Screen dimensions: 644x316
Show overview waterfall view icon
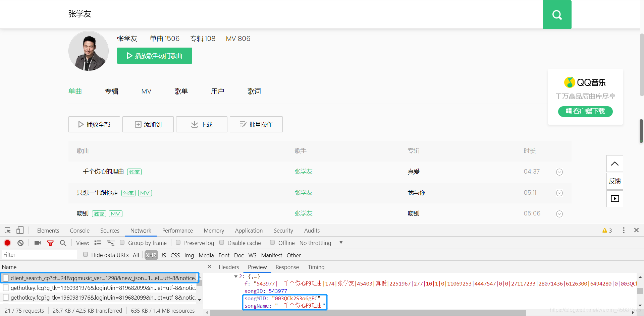(x=111, y=243)
